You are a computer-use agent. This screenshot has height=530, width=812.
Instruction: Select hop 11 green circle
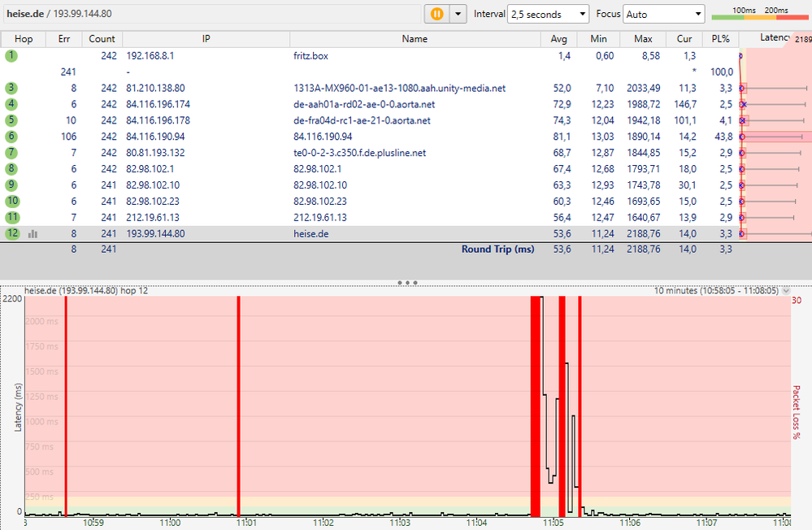point(12,217)
